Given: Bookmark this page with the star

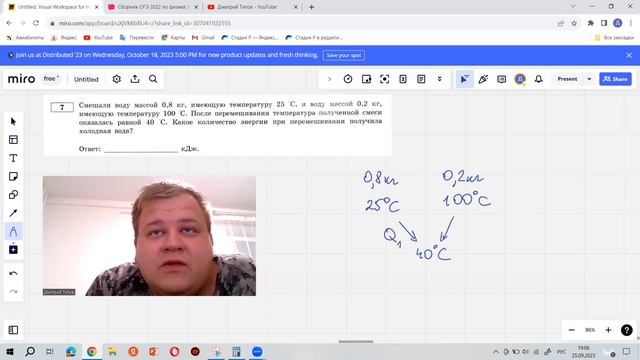Looking at the screenshot, I should point(574,23).
